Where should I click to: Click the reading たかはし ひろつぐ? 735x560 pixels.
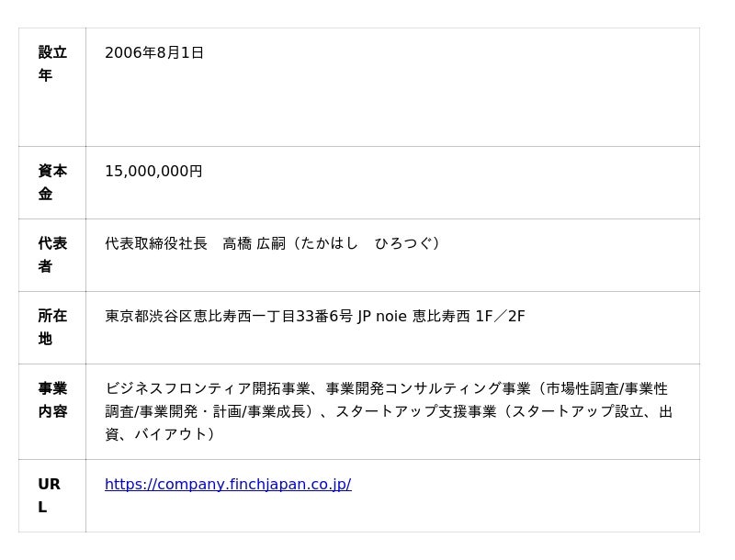point(366,244)
